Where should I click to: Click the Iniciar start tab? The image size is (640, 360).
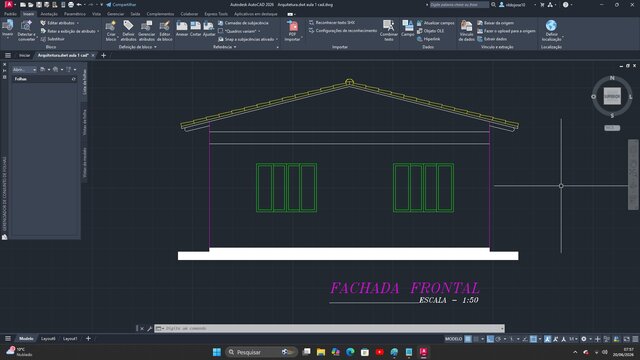click(24, 55)
